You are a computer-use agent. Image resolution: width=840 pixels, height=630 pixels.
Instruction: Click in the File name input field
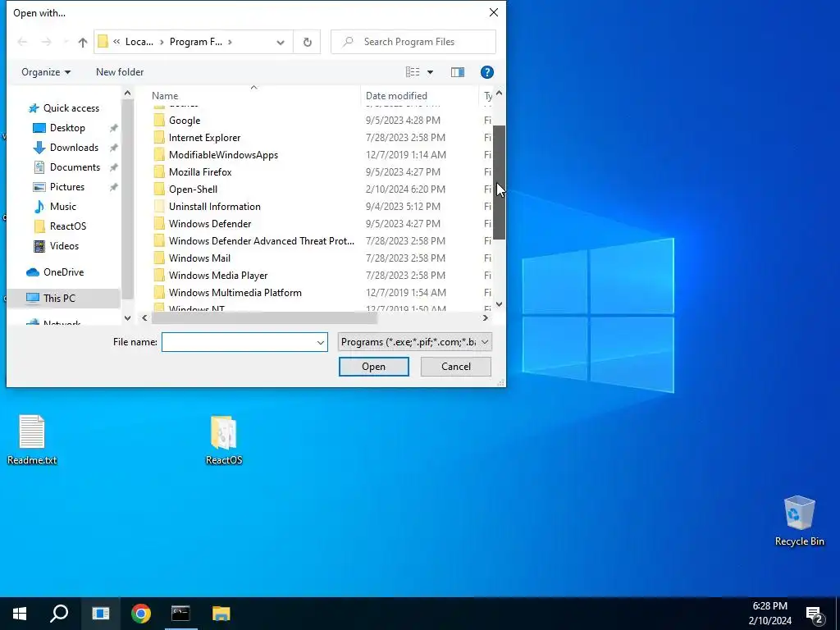[x=238, y=342]
